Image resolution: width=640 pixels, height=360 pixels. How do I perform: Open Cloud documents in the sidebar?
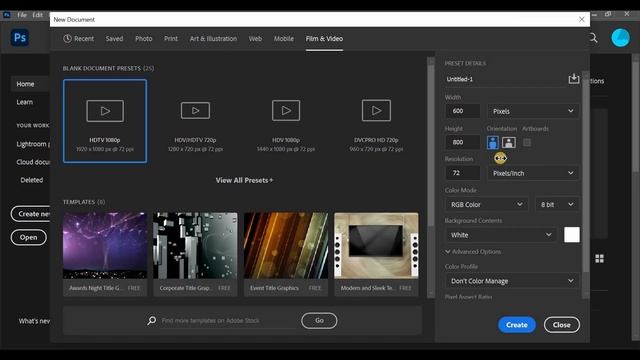pyautogui.click(x=33, y=162)
